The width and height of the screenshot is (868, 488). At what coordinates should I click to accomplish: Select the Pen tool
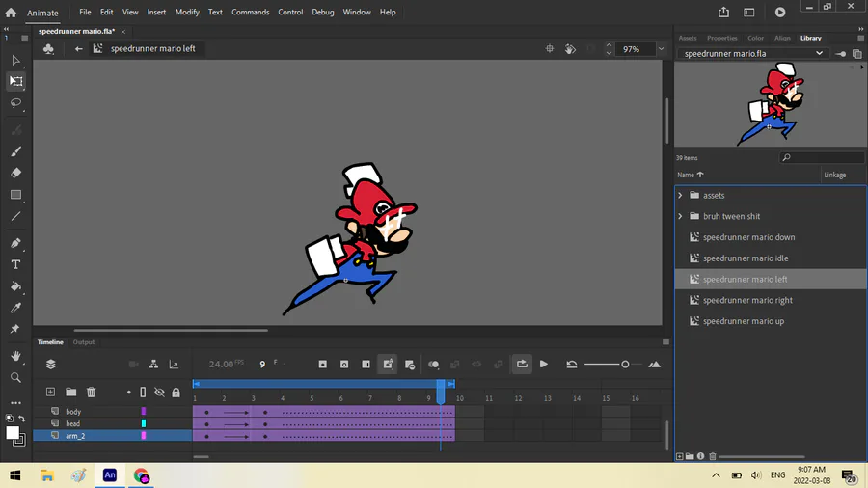[15, 243]
